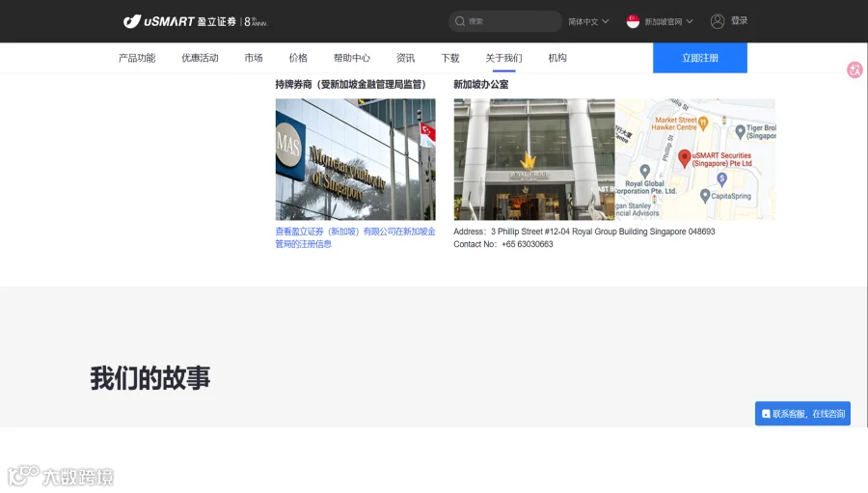Open the 市场 menu
The width and height of the screenshot is (868, 493).
(254, 58)
